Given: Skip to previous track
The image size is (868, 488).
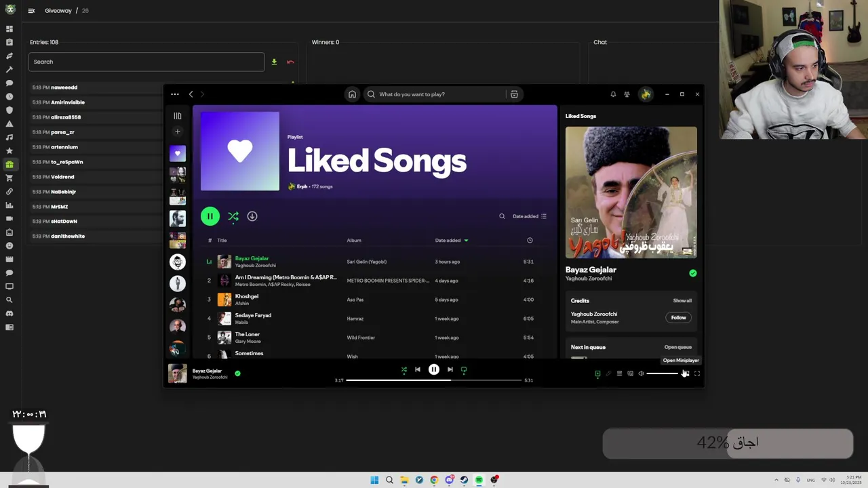Looking at the screenshot, I should pyautogui.click(x=418, y=369).
